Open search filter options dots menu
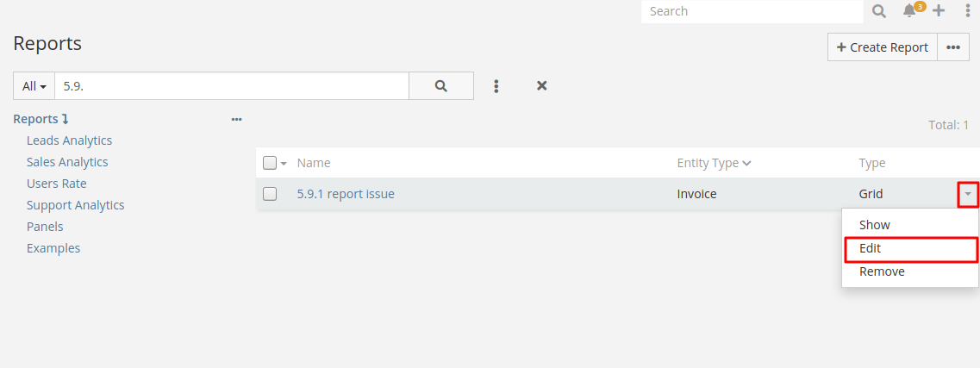Viewport: 980px width, 368px height. coord(496,86)
